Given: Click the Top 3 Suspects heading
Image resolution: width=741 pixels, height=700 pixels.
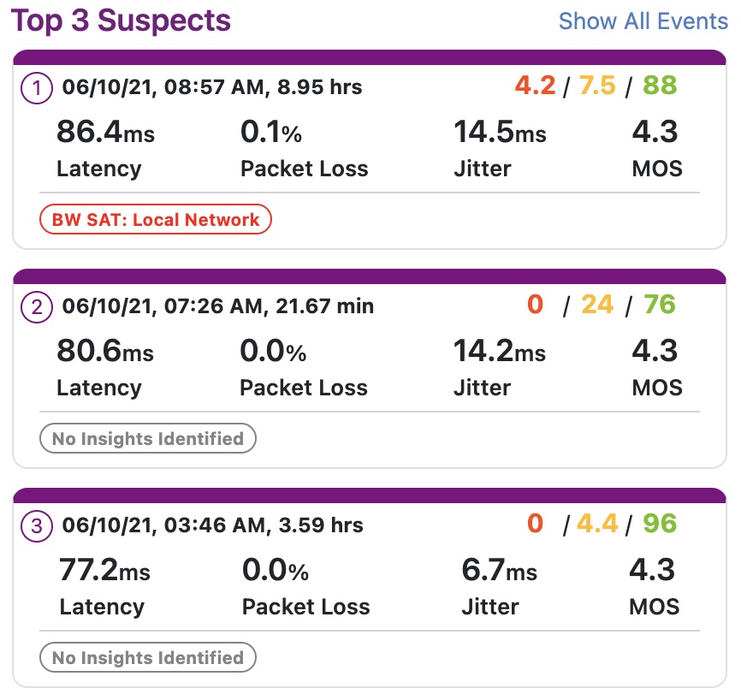Looking at the screenshot, I should (x=121, y=21).
